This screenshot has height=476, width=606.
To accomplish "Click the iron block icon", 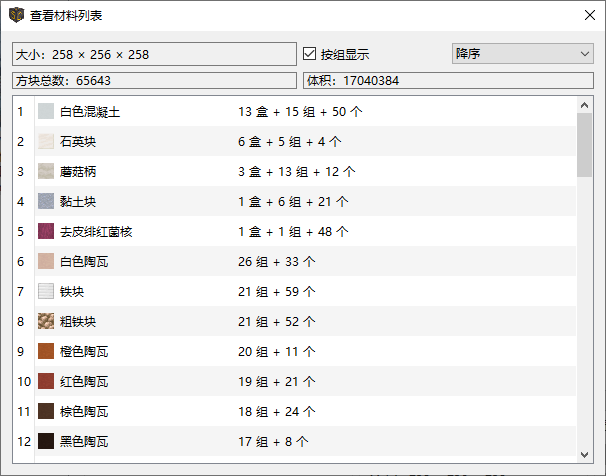I will point(46,292).
